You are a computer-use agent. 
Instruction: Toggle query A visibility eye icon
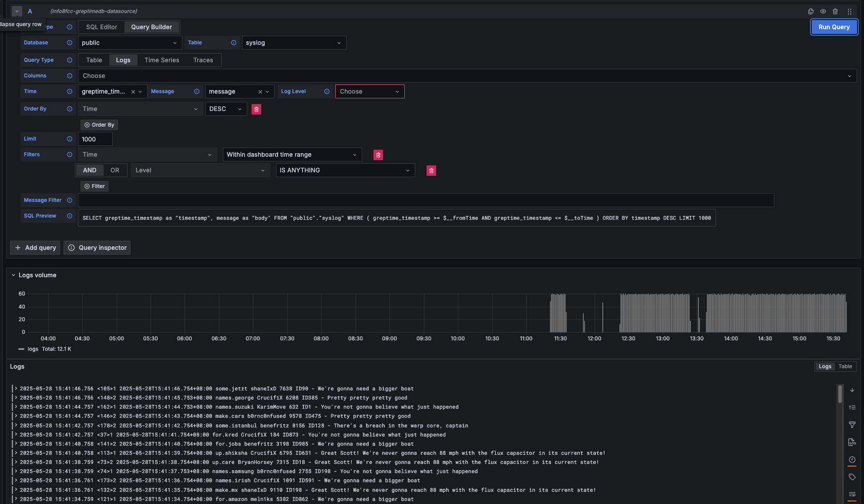tap(823, 12)
